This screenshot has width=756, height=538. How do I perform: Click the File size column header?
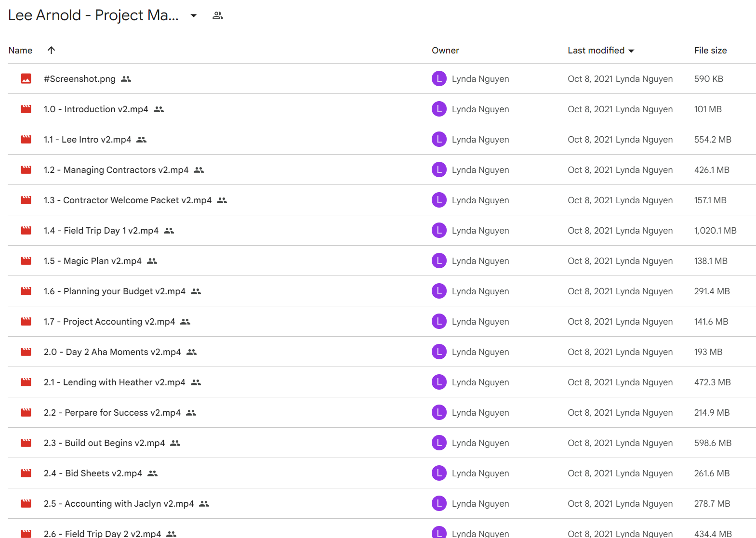pos(710,51)
